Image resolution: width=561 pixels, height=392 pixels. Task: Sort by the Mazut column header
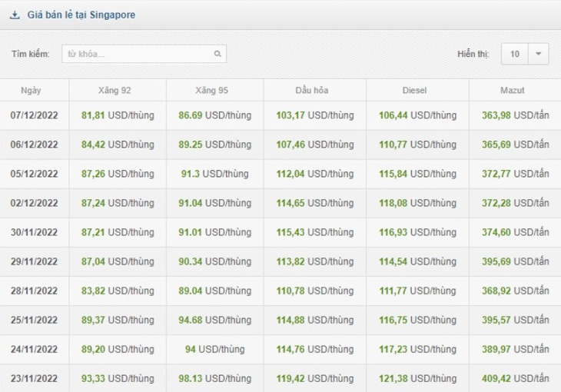tap(513, 90)
